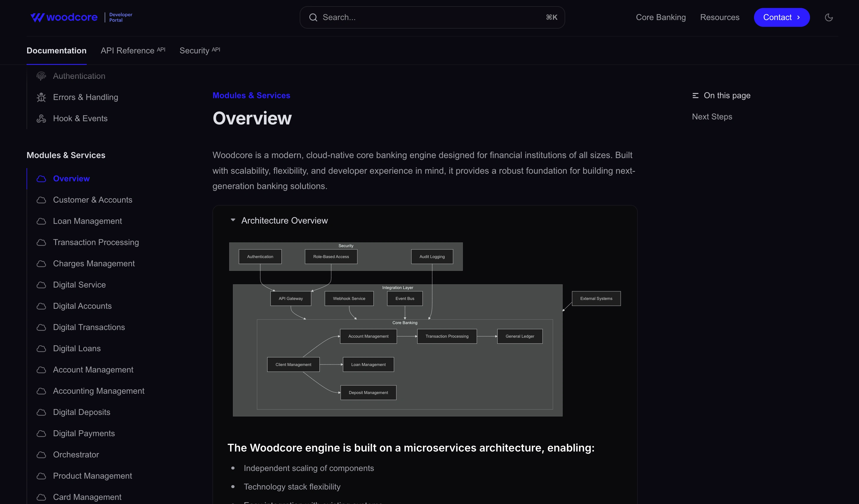859x504 pixels.
Task: Click the cloud icon beside Digital Service
Action: pyautogui.click(x=41, y=285)
